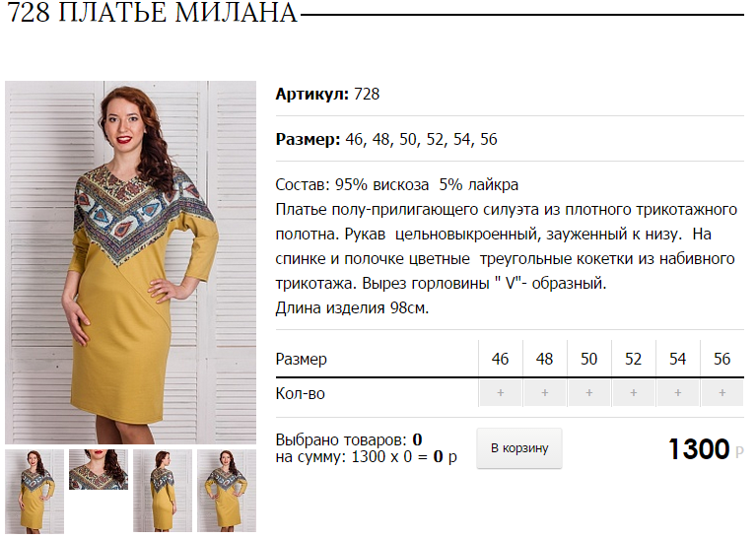The height and width of the screenshot is (539, 756).
Task: Click size 46 column header
Action: 500,359
